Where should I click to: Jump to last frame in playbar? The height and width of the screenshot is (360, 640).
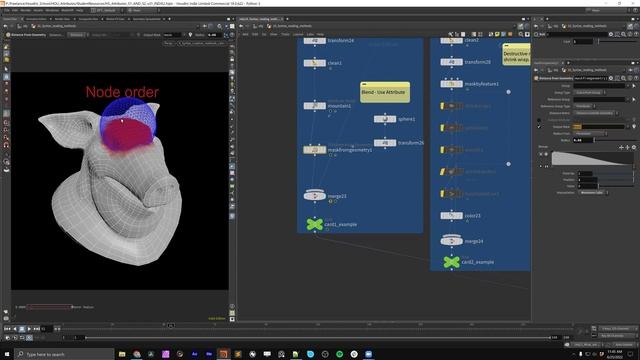[36, 329]
